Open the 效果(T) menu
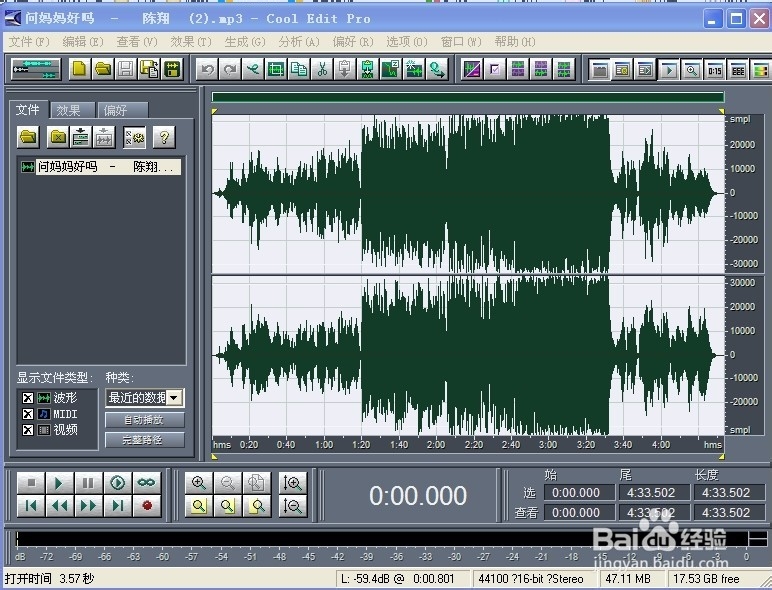This screenshot has width=772, height=590. [191, 42]
